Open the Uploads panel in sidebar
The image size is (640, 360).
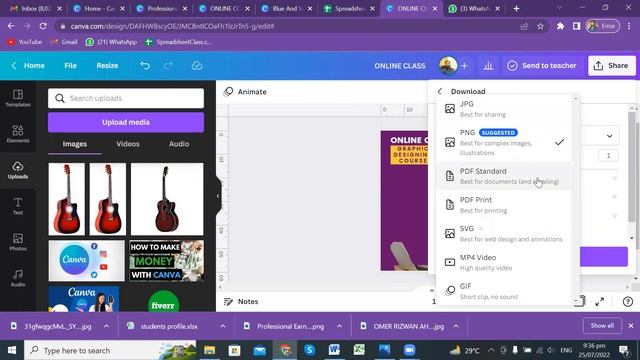click(x=18, y=170)
